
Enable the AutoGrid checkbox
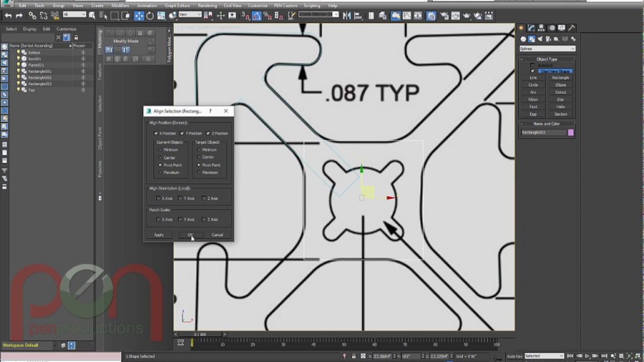pyautogui.click(x=531, y=65)
